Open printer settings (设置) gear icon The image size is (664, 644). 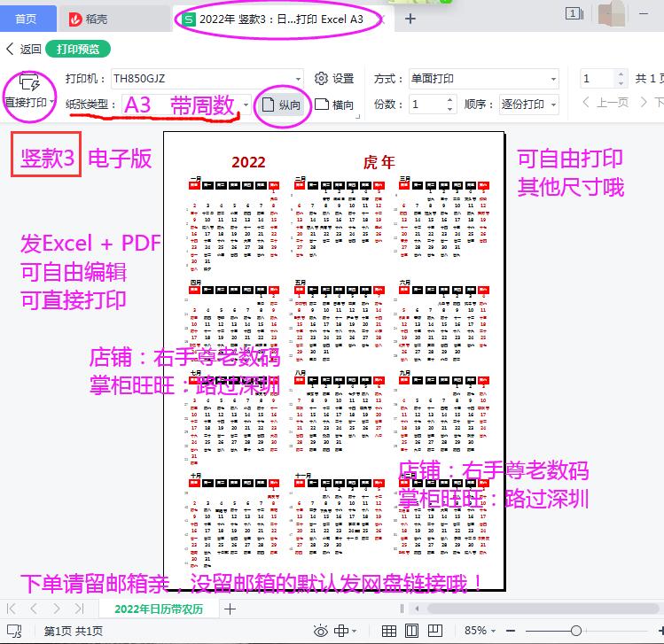[321, 78]
